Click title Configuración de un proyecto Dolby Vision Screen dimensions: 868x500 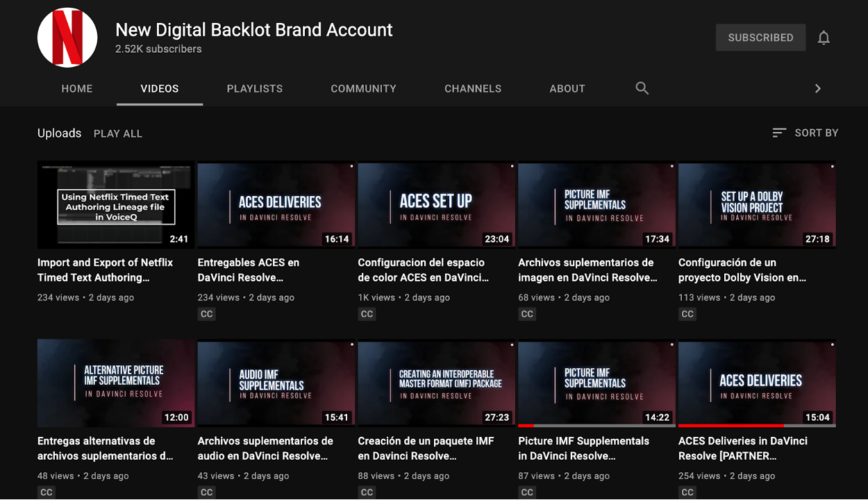pos(742,270)
